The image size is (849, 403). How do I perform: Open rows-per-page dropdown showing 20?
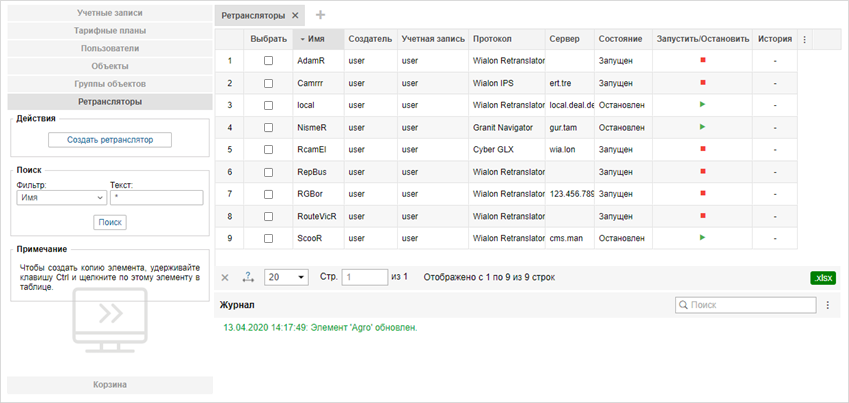(x=286, y=277)
